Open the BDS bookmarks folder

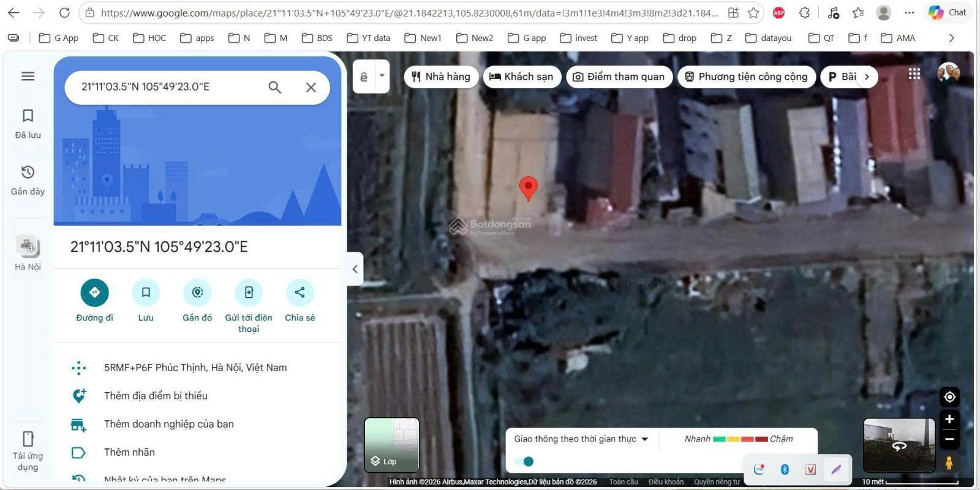tap(317, 38)
